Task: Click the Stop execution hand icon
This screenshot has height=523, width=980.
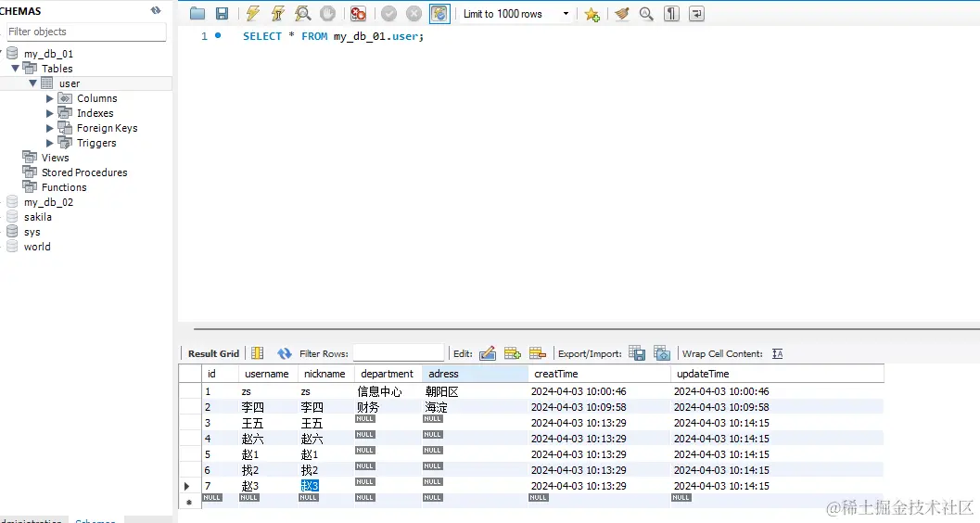Action: tap(327, 14)
